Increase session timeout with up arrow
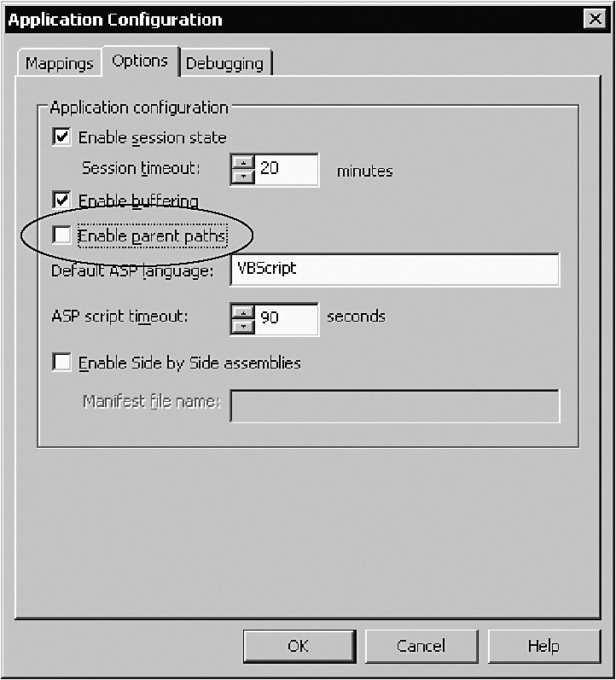 (243, 163)
